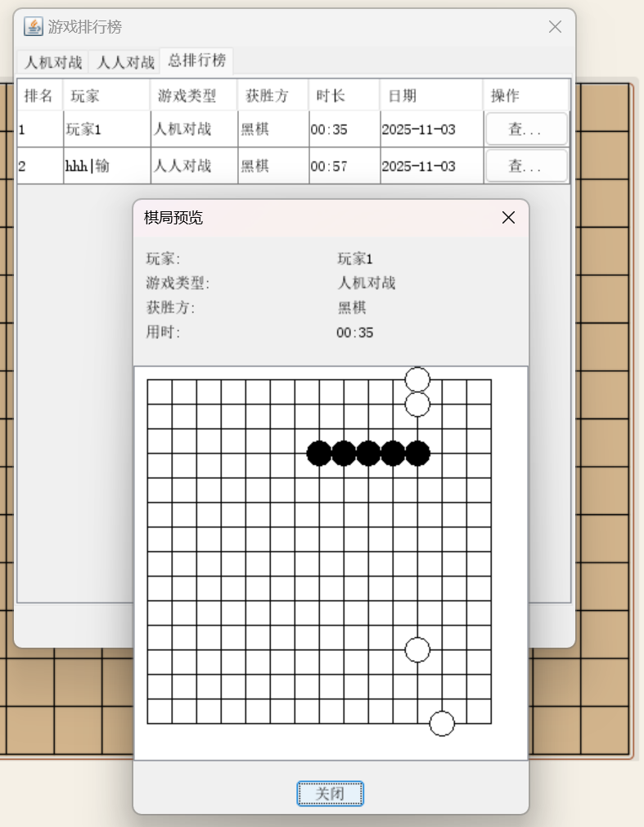Click the 00:35 value in preview dialog
This screenshot has width=644, height=827.
354,332
